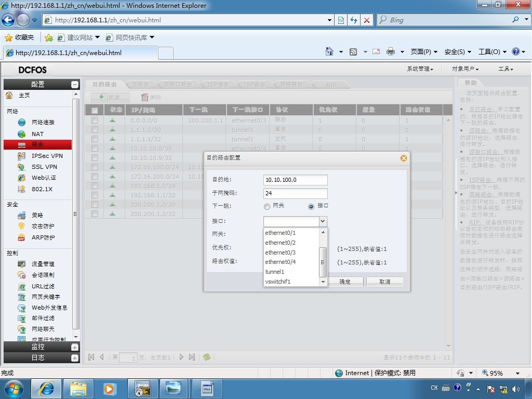Open the Web外发信息 icon
Viewport: 532px width, 399px height.
pyautogui.click(x=22, y=308)
